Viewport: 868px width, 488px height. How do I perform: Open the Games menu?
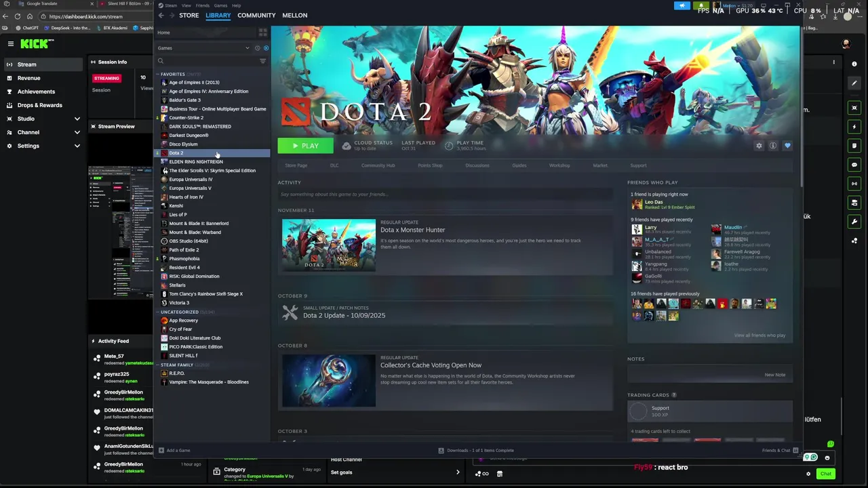point(220,5)
